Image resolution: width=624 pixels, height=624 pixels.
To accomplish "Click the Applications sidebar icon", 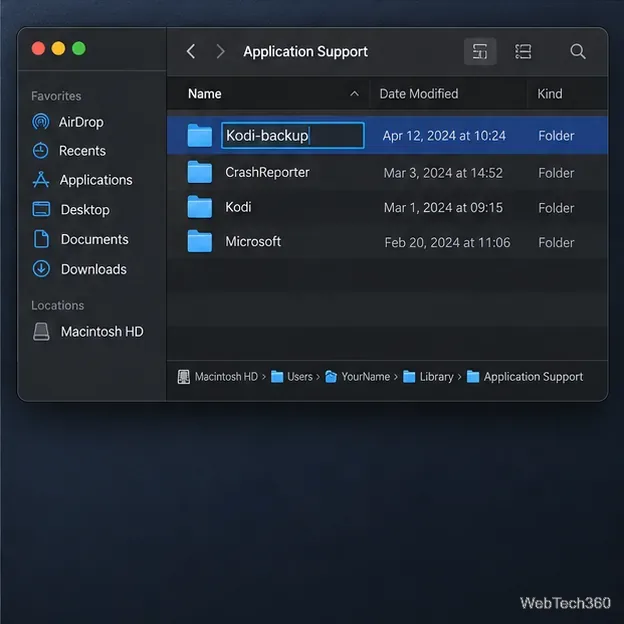I will point(41,180).
